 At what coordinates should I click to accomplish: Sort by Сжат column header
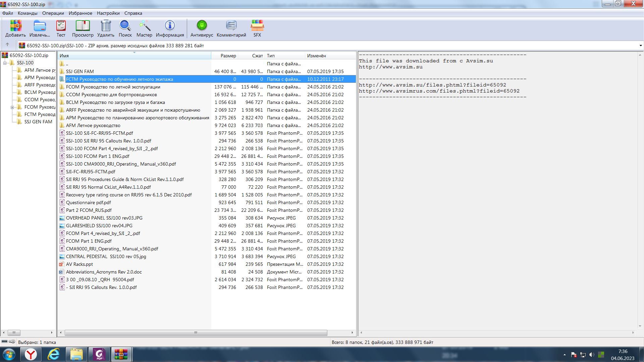[252, 56]
